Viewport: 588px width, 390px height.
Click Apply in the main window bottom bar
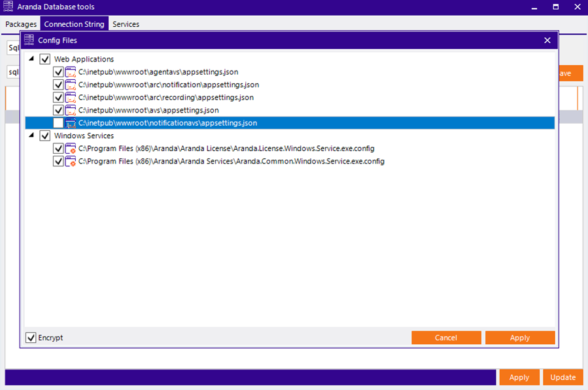pos(519,378)
